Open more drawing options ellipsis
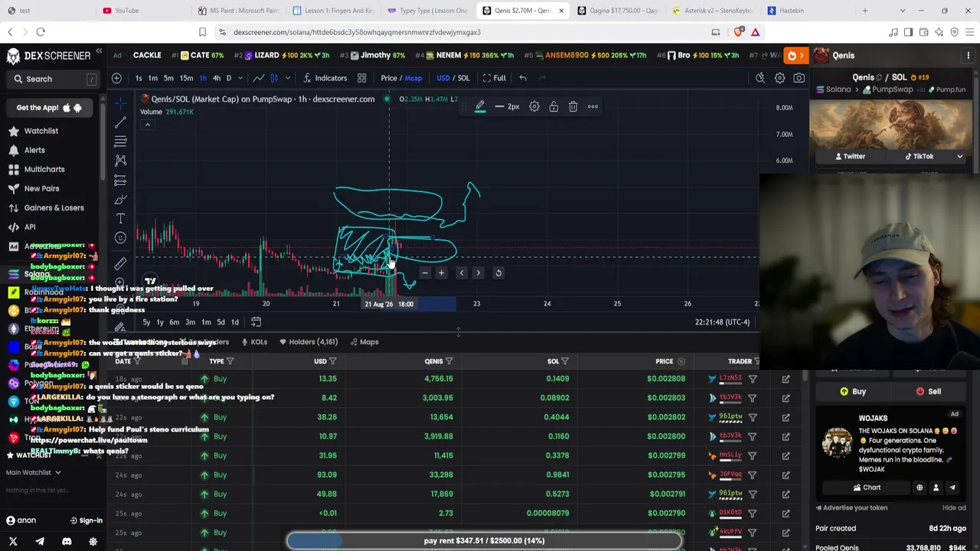Viewport: 980px width, 551px height. point(593,107)
